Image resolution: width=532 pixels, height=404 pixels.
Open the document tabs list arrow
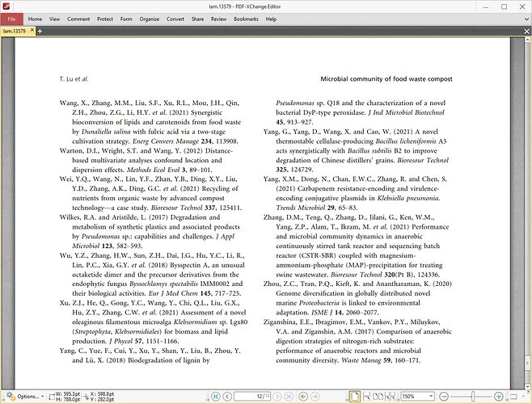click(526, 31)
